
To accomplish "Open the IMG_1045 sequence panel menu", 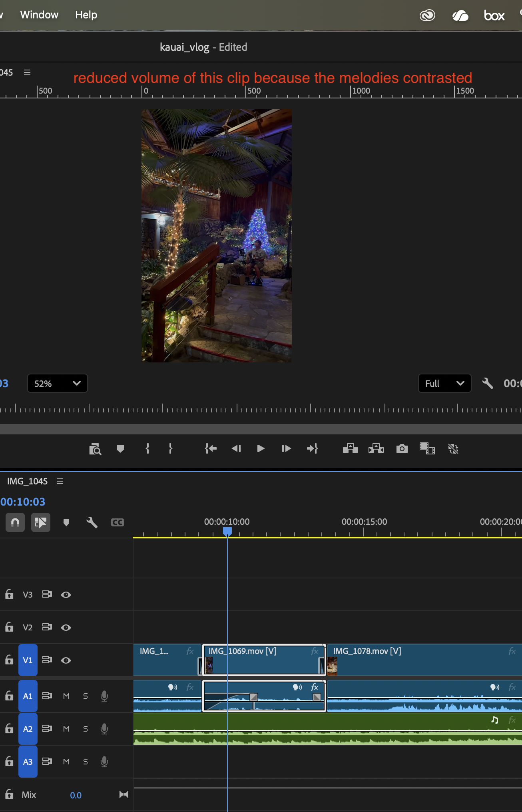I will (x=60, y=481).
